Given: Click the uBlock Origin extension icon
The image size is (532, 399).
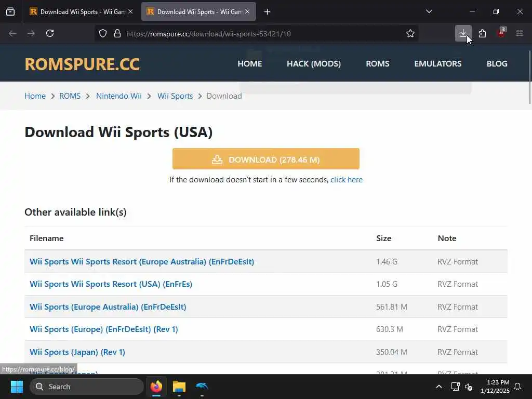Looking at the screenshot, I should click(x=501, y=33).
